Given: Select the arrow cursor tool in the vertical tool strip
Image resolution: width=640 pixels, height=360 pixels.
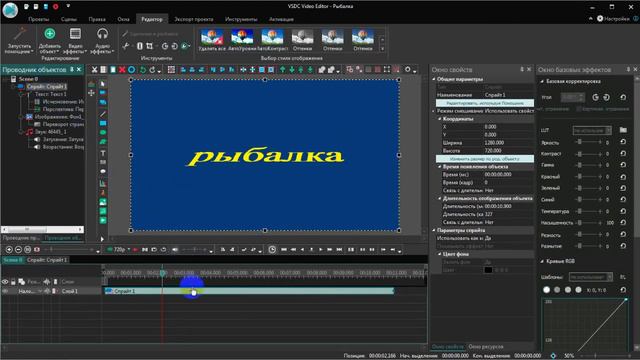Looking at the screenshot, I should 103,84.
